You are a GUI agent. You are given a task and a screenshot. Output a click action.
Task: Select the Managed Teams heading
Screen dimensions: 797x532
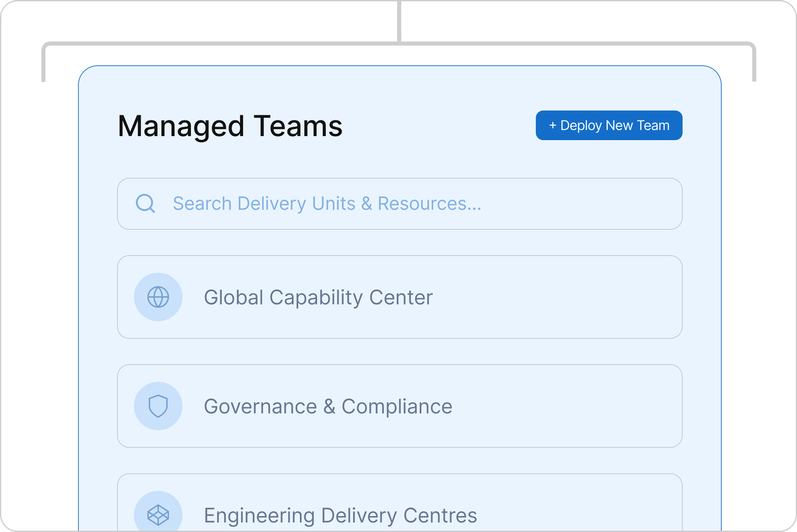tap(230, 126)
